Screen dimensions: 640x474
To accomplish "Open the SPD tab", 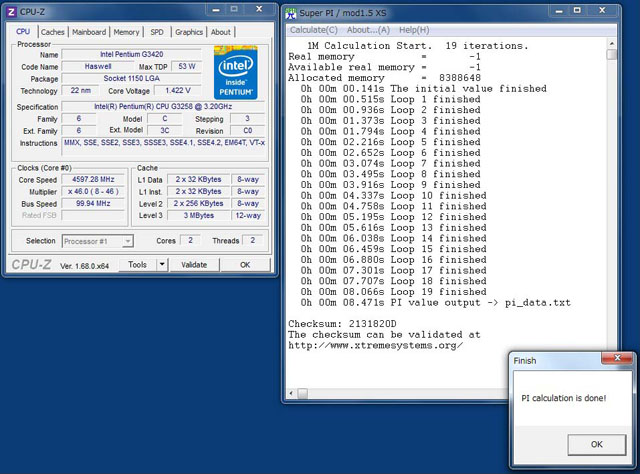I will tap(157, 32).
